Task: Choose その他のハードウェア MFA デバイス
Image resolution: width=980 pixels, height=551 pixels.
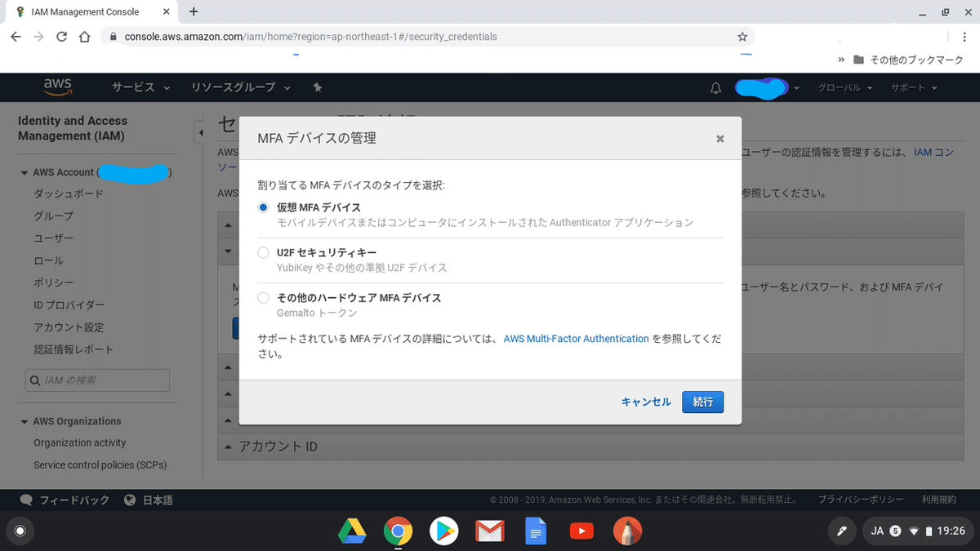Action: (263, 297)
